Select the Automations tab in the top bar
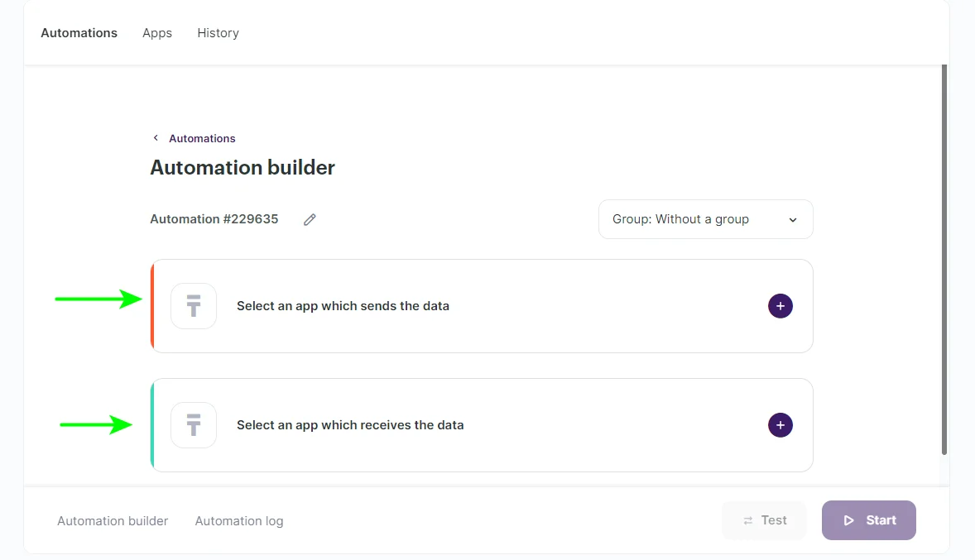Screen dimensions: 975x560 click(x=79, y=32)
